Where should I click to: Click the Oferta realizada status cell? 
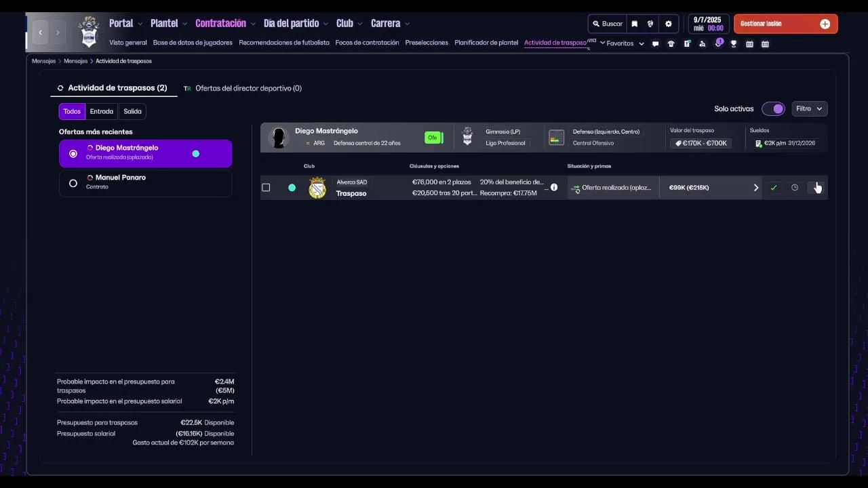612,188
